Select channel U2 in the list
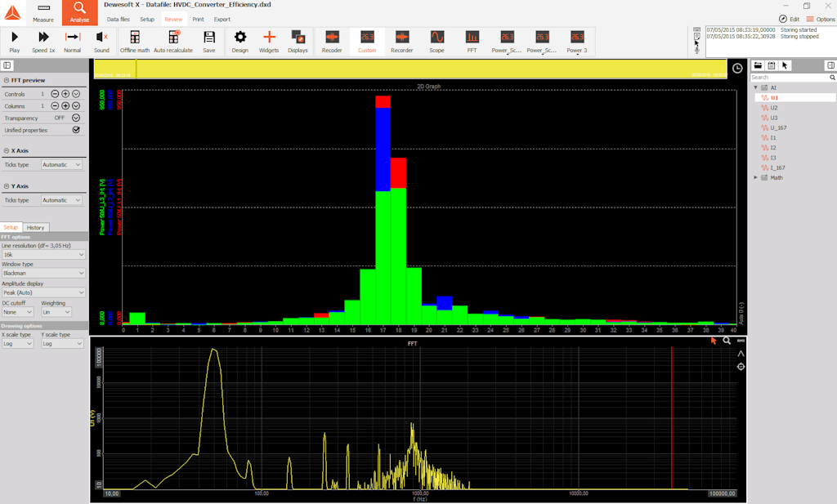 pyautogui.click(x=773, y=108)
